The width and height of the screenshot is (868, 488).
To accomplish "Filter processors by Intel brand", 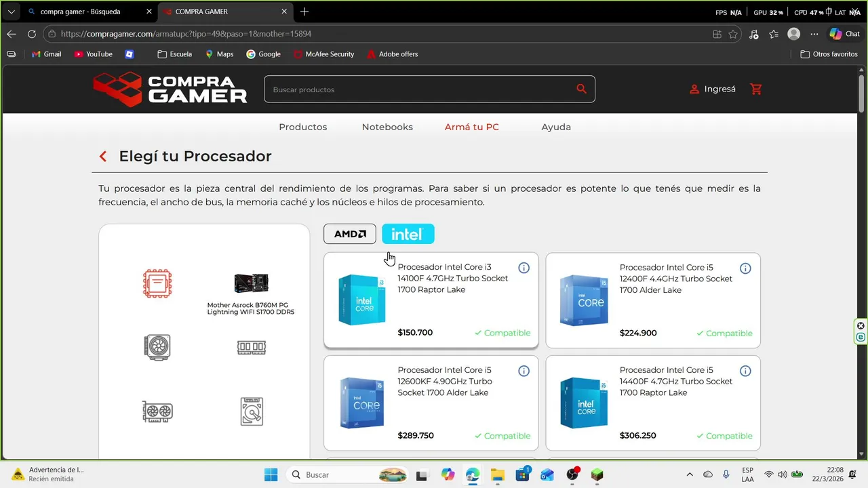I will click(408, 234).
